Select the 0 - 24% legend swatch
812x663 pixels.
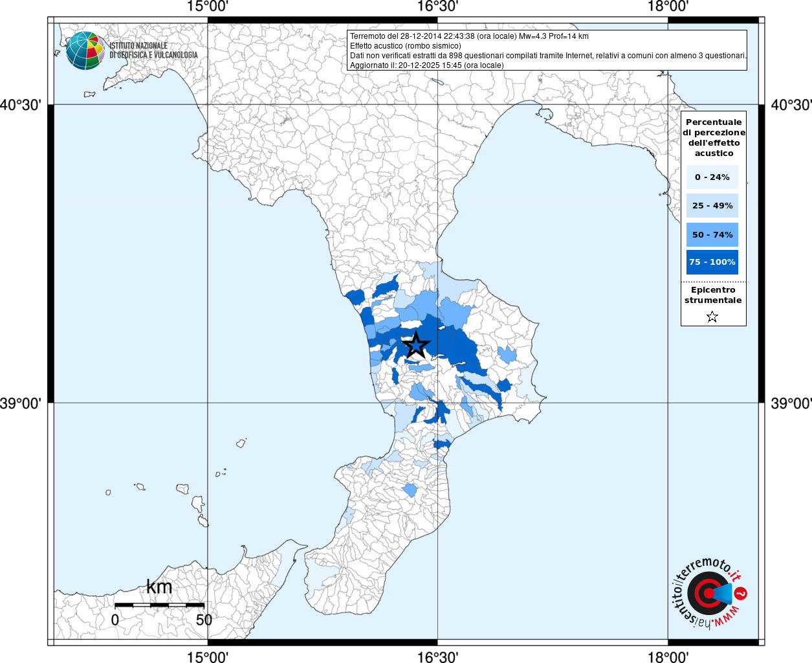[712, 177]
